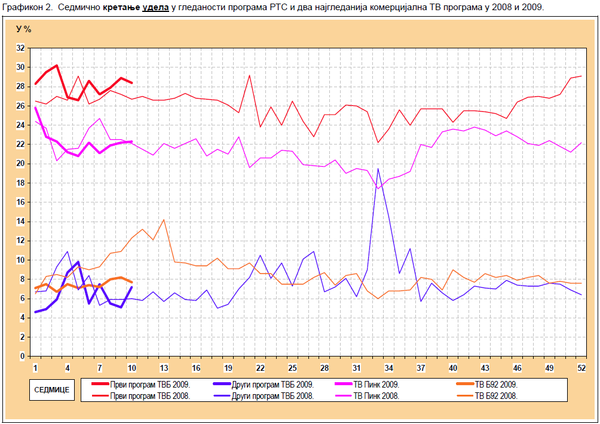Click y-axis value 24
This screenshot has width=600, height=424.
[20, 125]
